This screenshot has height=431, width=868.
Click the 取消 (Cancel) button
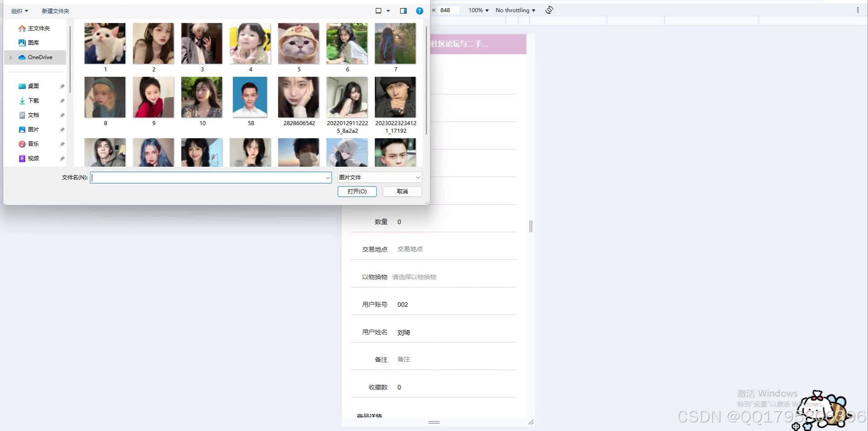click(401, 191)
